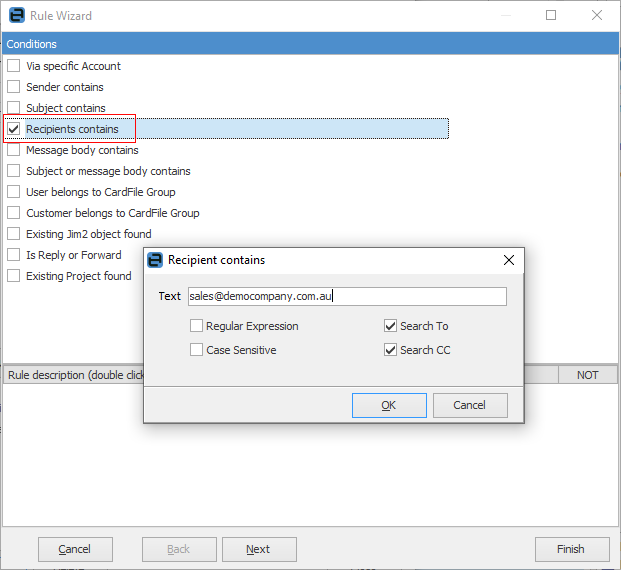Click the Rule Wizard app icon
This screenshot has width=621, height=570.
tap(17, 15)
